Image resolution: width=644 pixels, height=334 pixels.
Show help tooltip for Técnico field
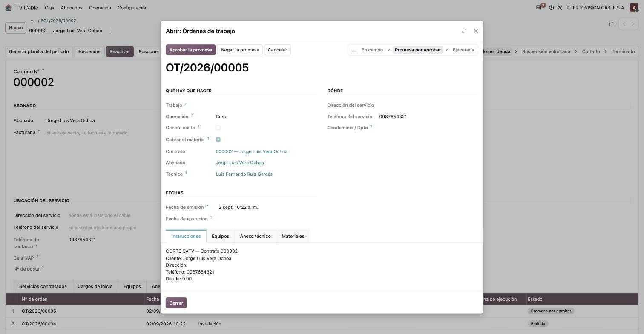pos(186,173)
